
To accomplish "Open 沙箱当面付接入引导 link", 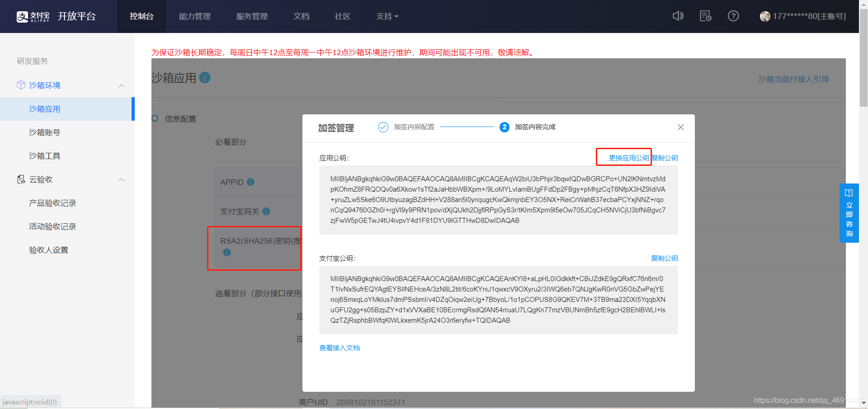I will tap(794, 79).
